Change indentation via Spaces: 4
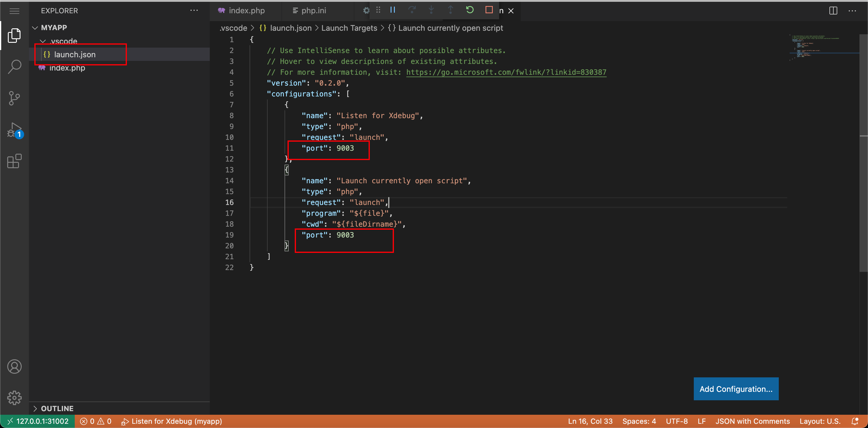This screenshot has width=868, height=428. [x=639, y=421]
